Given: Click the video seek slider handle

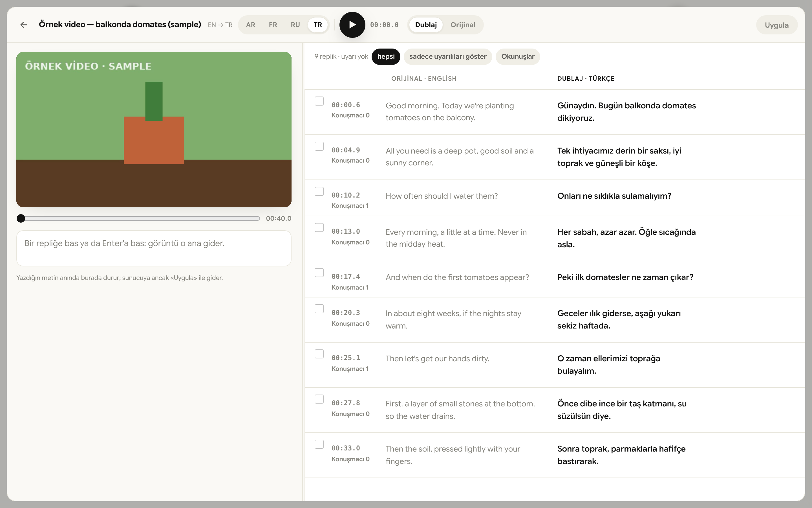Looking at the screenshot, I should [x=21, y=218].
